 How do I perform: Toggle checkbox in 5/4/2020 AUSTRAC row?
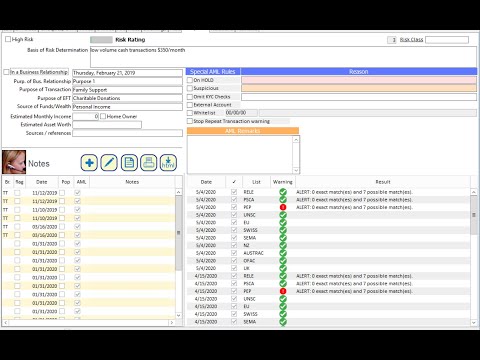pyautogui.click(x=234, y=253)
